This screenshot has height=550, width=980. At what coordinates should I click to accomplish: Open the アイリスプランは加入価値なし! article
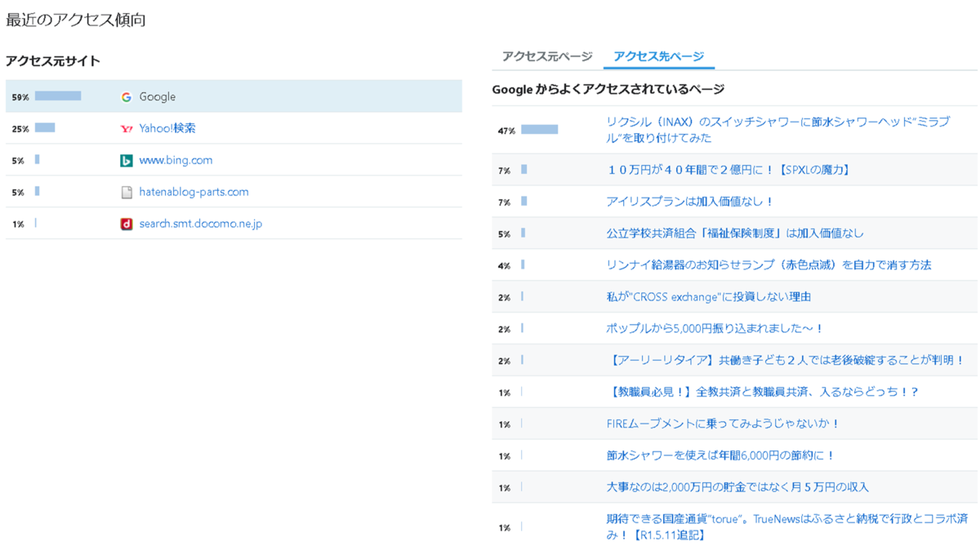690,202
